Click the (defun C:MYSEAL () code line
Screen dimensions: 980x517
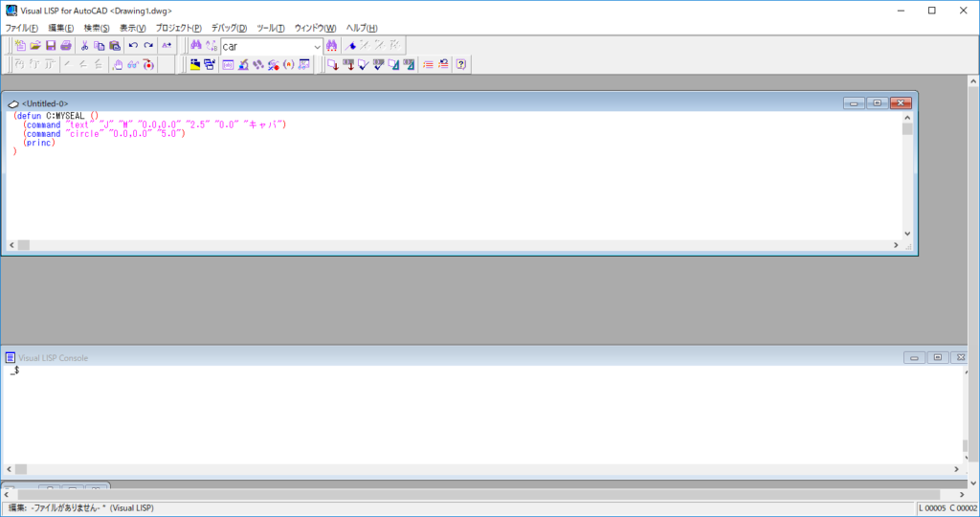click(x=56, y=116)
